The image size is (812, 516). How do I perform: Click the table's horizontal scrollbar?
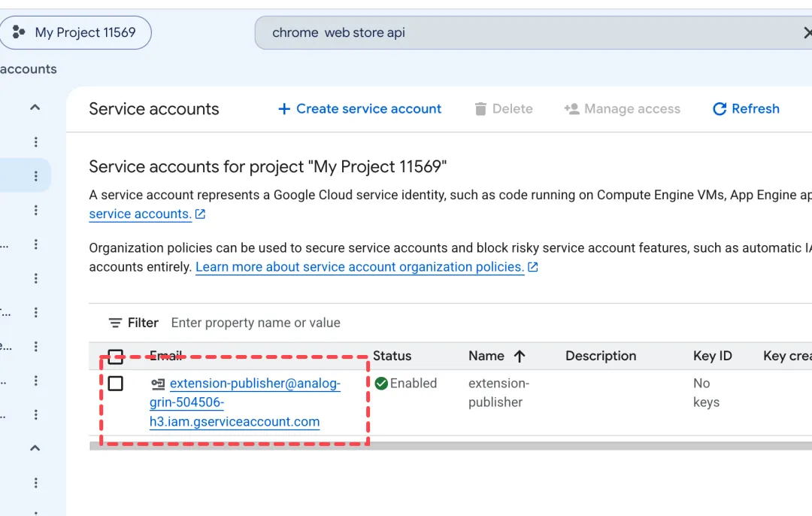tap(450, 446)
